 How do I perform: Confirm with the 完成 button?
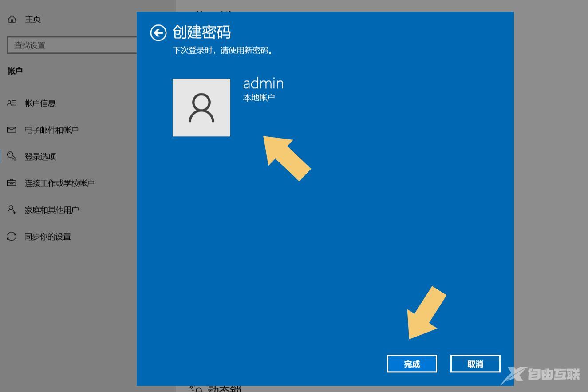(412, 364)
